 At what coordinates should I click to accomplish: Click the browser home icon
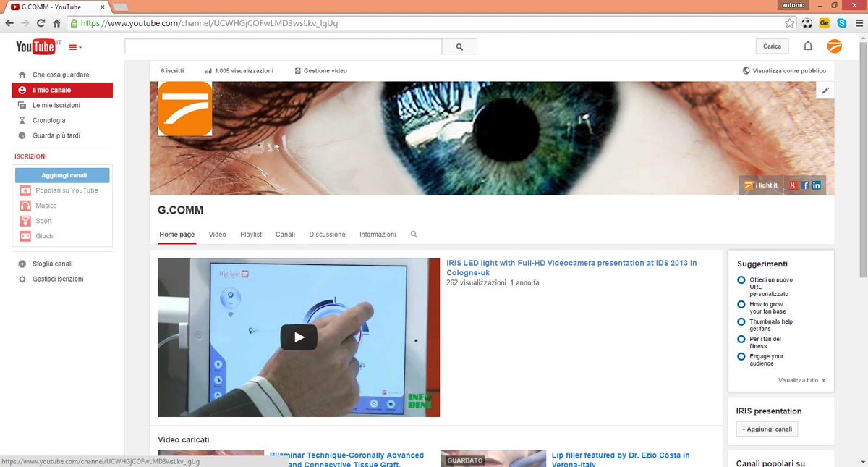(56, 23)
